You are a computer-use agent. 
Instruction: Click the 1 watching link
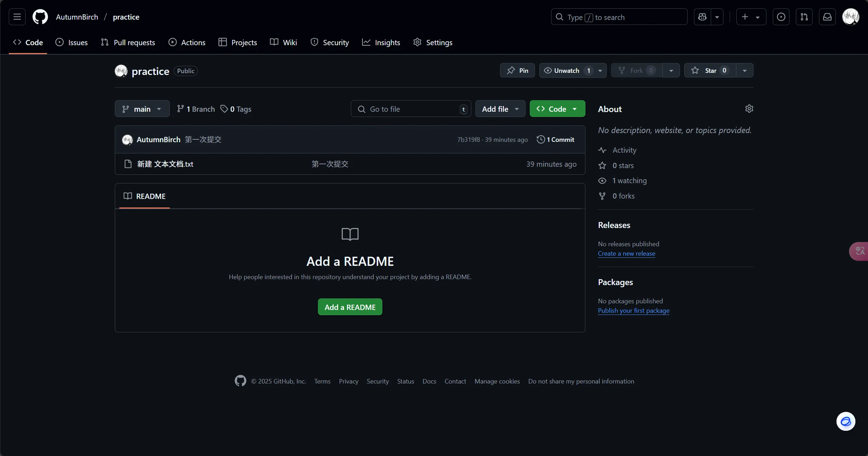pos(623,180)
